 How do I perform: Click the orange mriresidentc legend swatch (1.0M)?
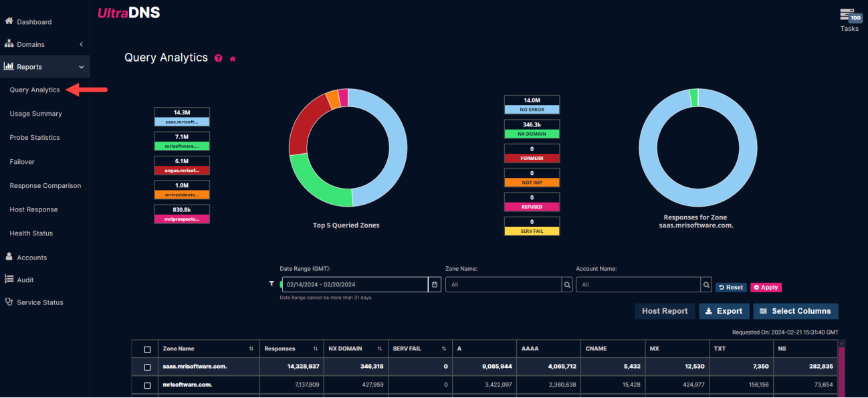click(182, 195)
